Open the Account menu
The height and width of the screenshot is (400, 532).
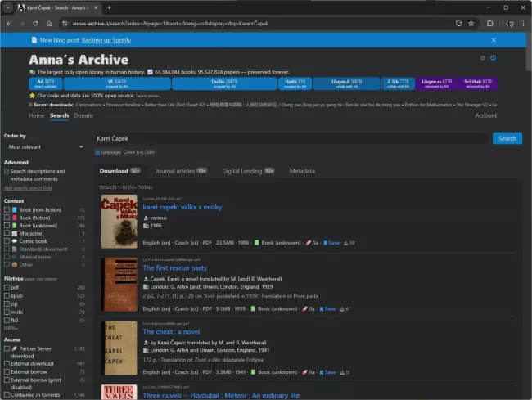click(485, 115)
